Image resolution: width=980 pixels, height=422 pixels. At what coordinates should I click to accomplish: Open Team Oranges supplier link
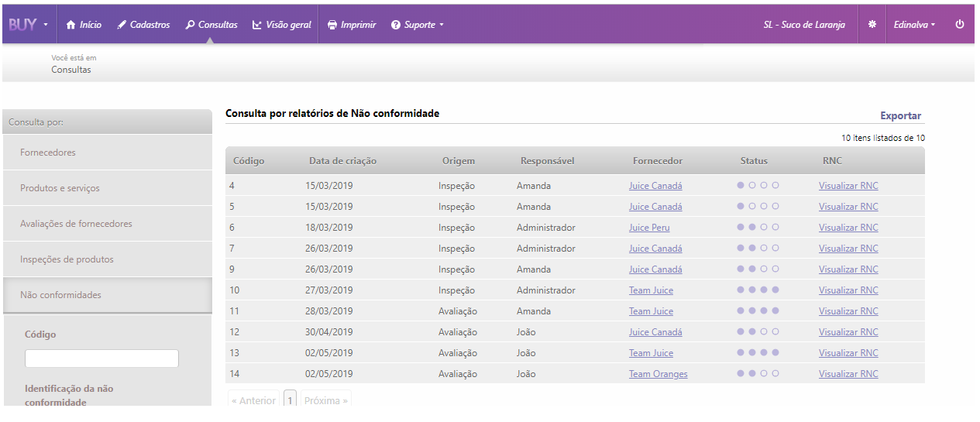658,374
